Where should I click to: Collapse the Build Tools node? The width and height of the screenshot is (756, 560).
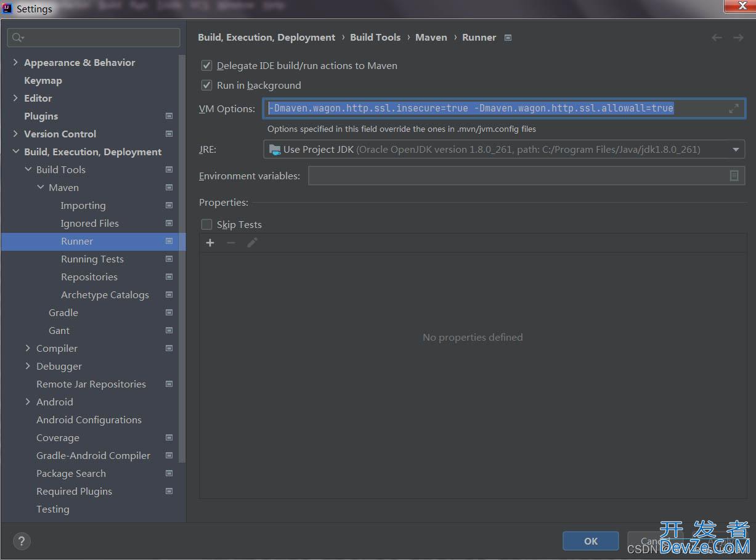(x=28, y=169)
